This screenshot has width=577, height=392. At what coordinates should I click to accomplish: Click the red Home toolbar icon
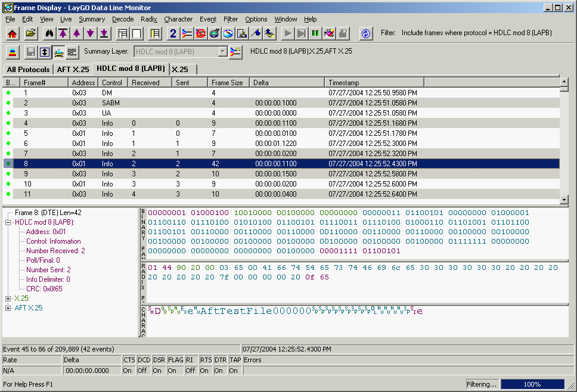(12, 33)
